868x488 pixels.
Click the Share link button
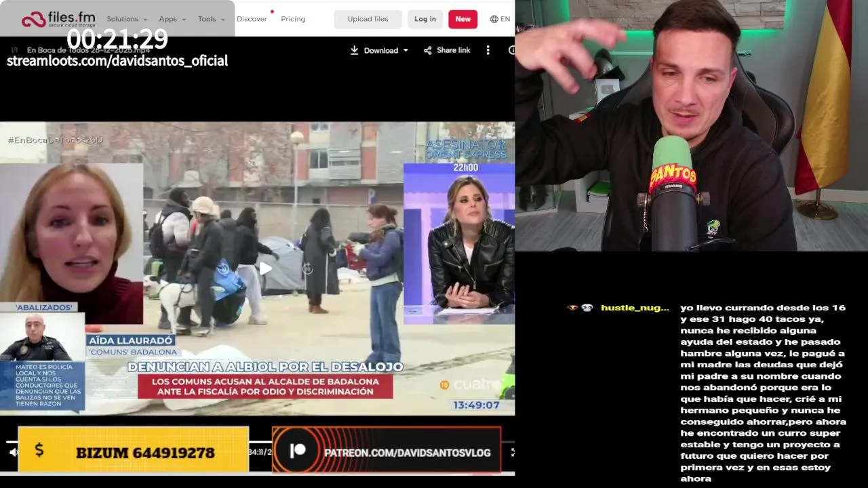(x=447, y=50)
